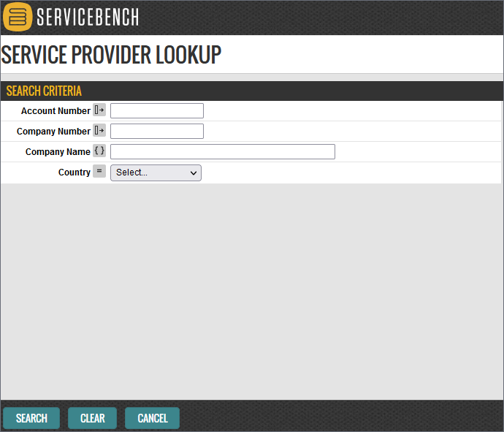Focus the Company Name input field
Screen dimensions: 504x432
tap(223, 151)
